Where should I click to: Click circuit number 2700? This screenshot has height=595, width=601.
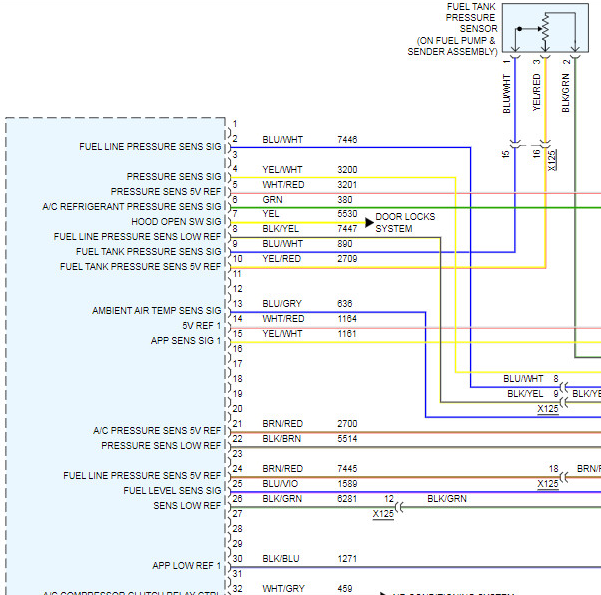coord(347,424)
